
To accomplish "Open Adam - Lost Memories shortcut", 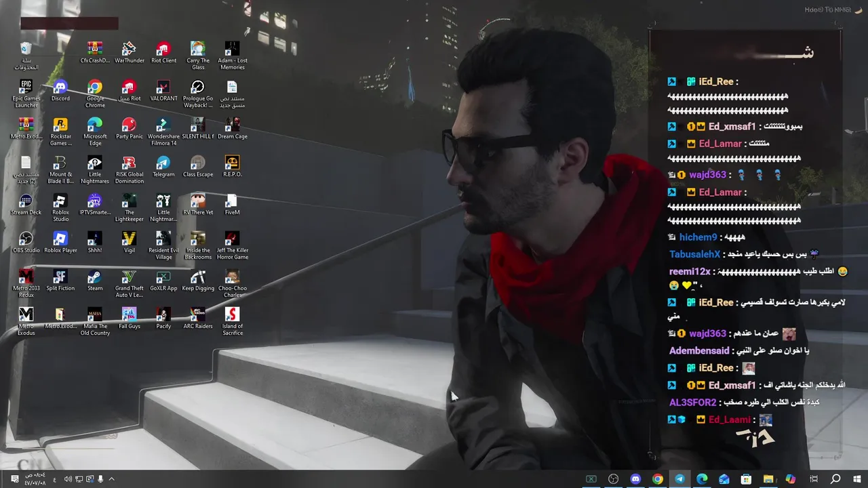I will [232, 56].
